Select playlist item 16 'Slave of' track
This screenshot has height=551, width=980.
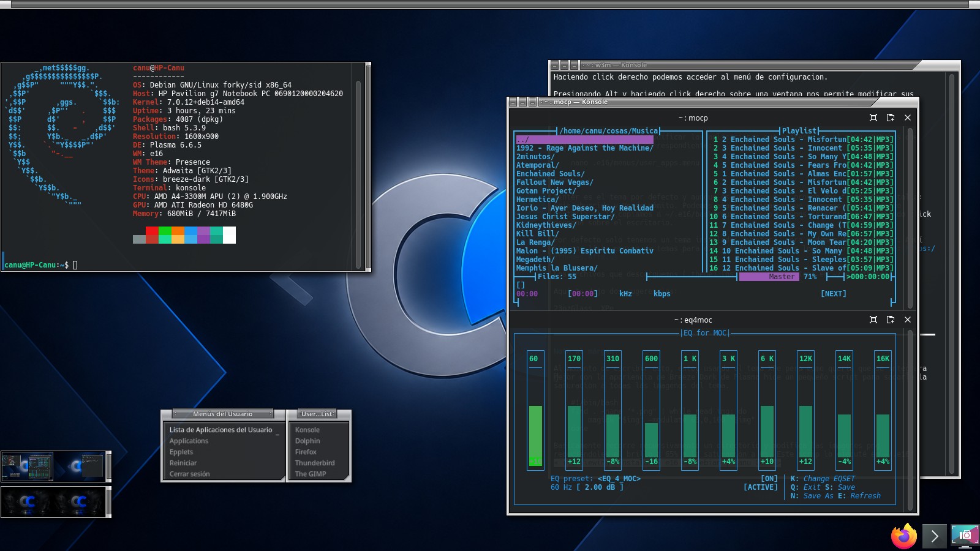[802, 268]
